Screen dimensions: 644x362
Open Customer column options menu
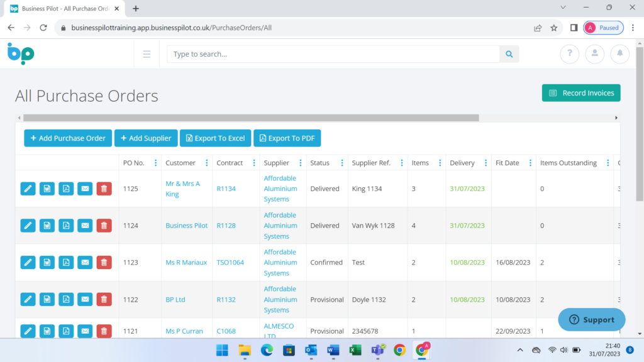[206, 163]
